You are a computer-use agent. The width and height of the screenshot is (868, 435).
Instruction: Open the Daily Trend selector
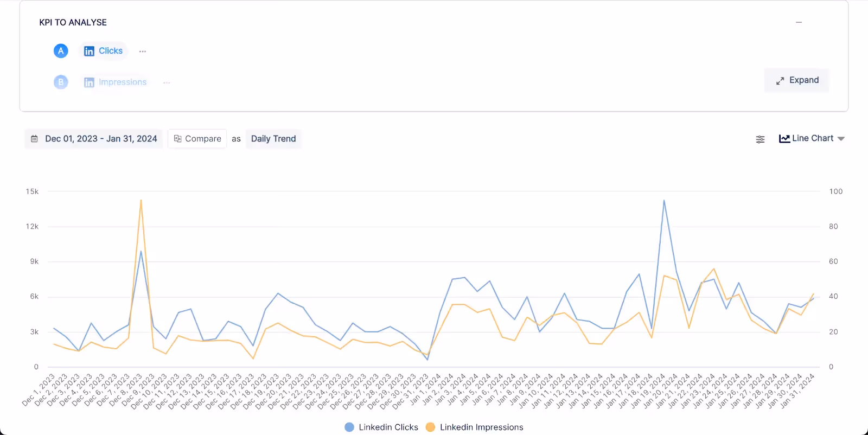click(273, 138)
